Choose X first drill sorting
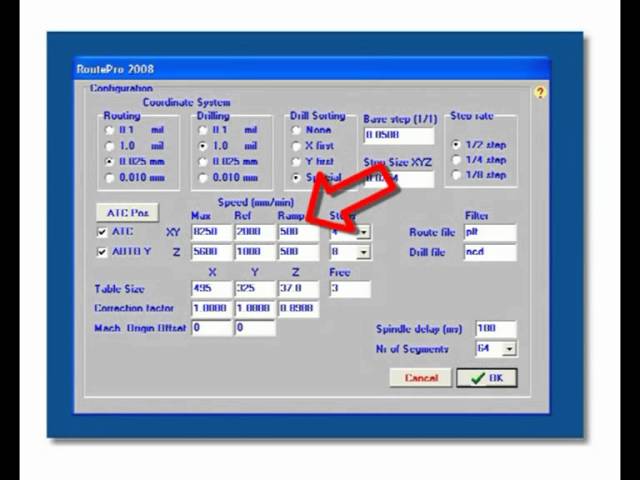Image resolution: width=640 pixels, height=480 pixels. [x=296, y=146]
